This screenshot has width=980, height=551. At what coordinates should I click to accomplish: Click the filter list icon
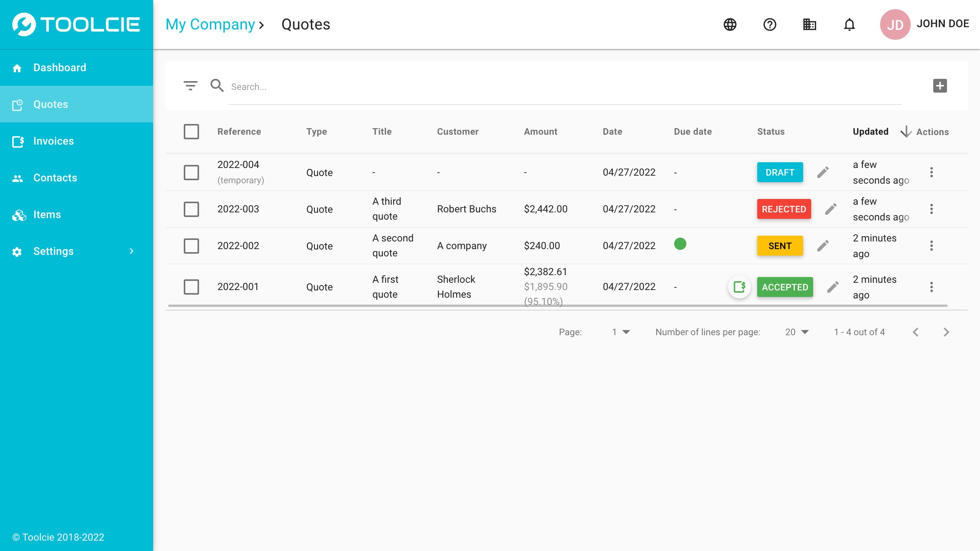pyautogui.click(x=190, y=86)
